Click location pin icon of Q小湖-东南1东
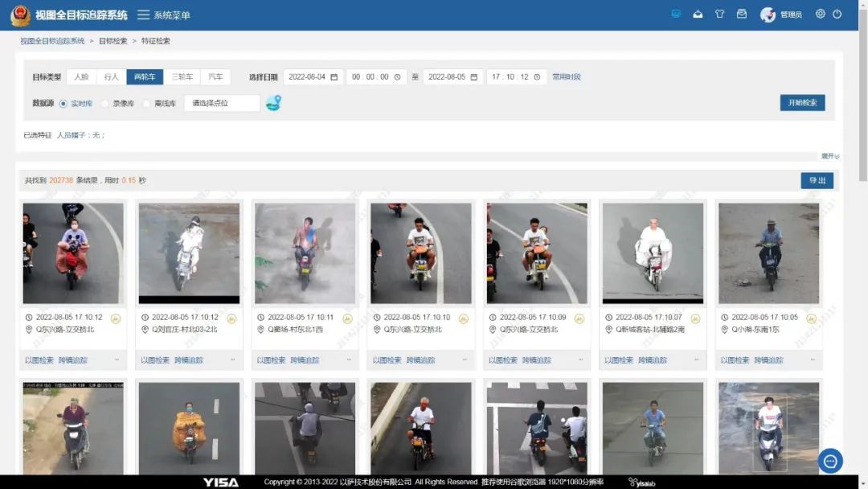Image resolution: width=868 pixels, height=489 pixels. pyautogui.click(x=725, y=330)
